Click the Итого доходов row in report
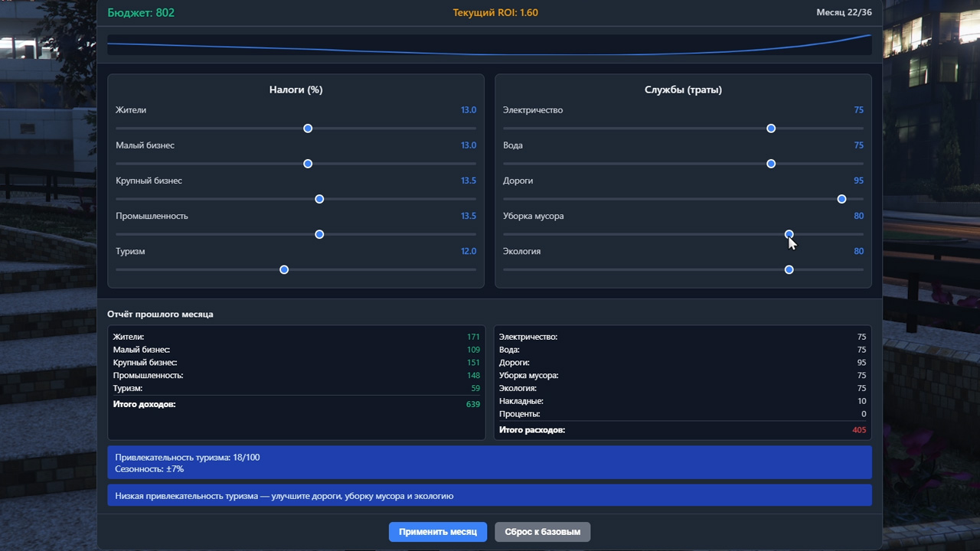The width and height of the screenshot is (980, 551). tap(296, 404)
